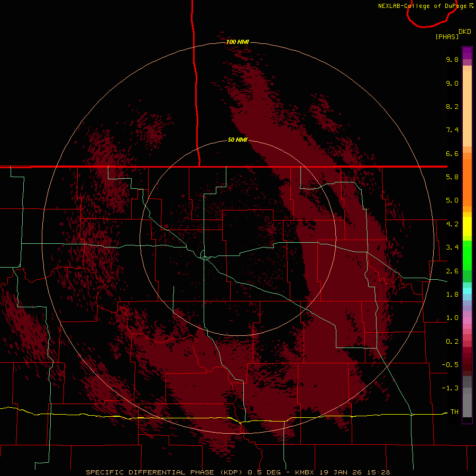Select the 3.4 value on the KDP scale
Image resolution: width=476 pixels, height=476 pixels.
click(x=452, y=248)
